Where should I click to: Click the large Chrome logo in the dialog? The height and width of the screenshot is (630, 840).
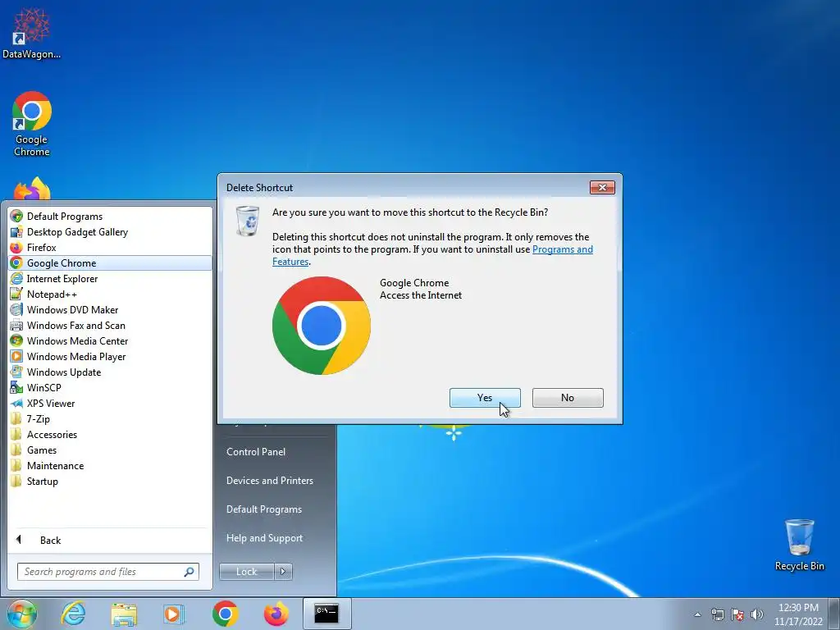tap(322, 326)
